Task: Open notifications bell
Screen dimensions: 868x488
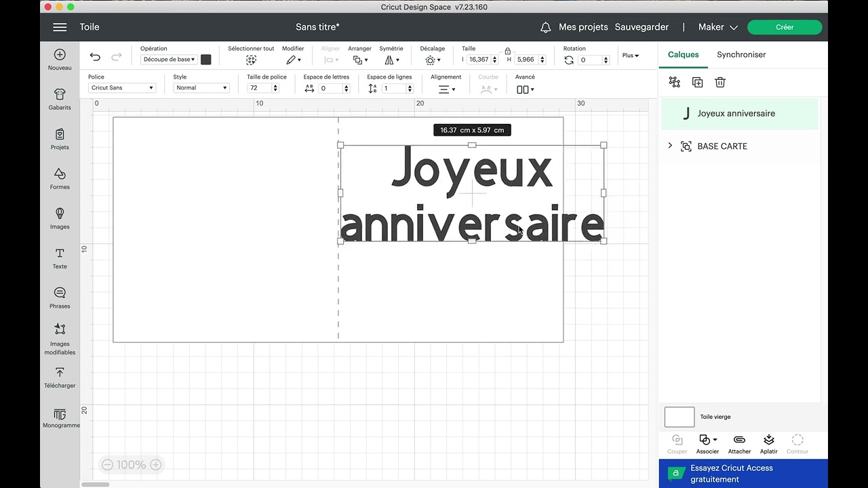Action: coord(545,27)
